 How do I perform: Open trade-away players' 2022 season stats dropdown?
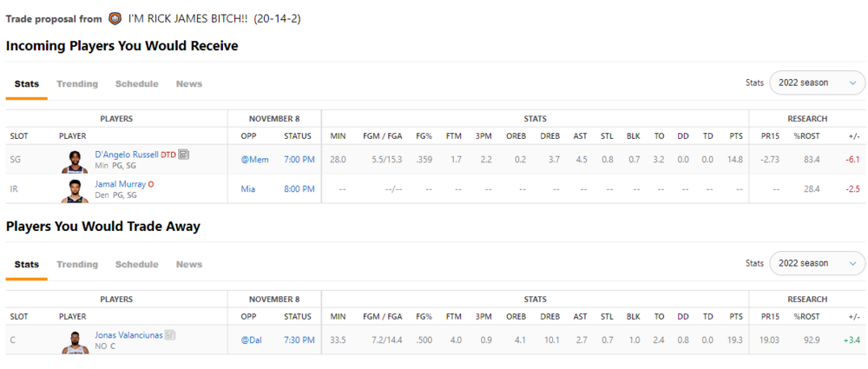click(x=817, y=263)
